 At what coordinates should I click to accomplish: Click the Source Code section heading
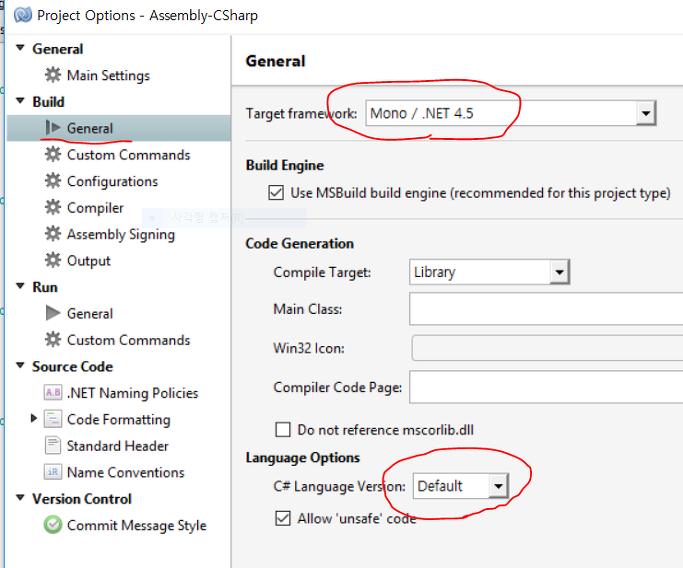coord(72,366)
